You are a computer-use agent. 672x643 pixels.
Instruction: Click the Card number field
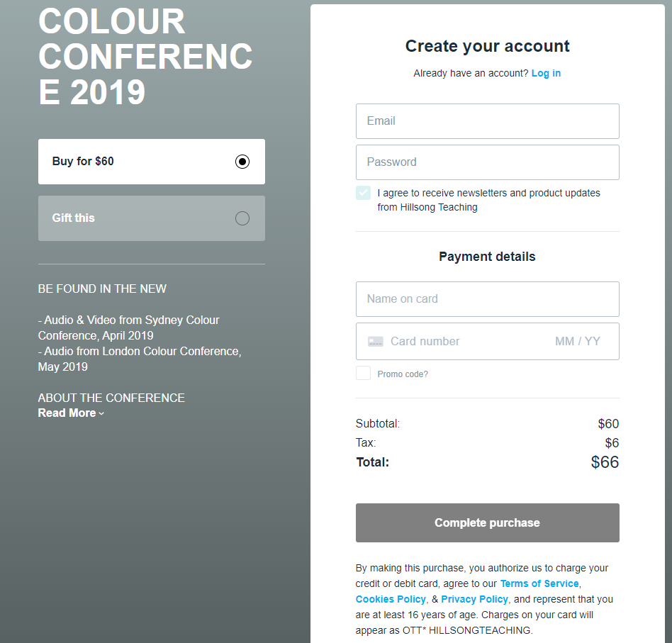click(x=461, y=342)
